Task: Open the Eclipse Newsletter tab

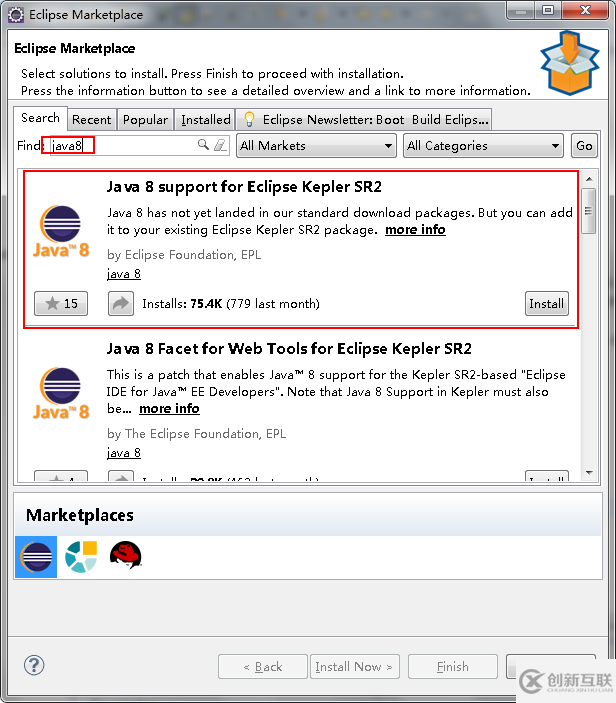Action: point(364,120)
